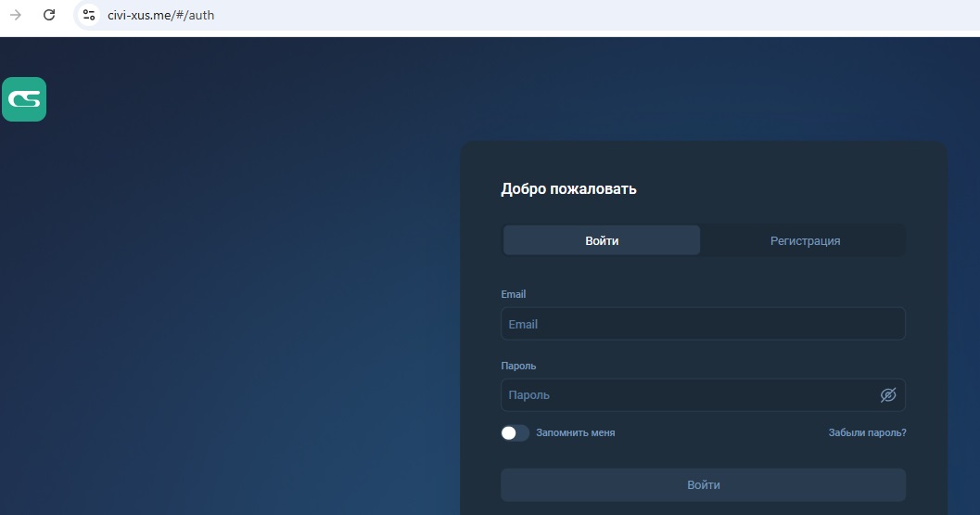This screenshot has width=980, height=515.
Task: Focus the Пароль input field
Action: pos(703,395)
